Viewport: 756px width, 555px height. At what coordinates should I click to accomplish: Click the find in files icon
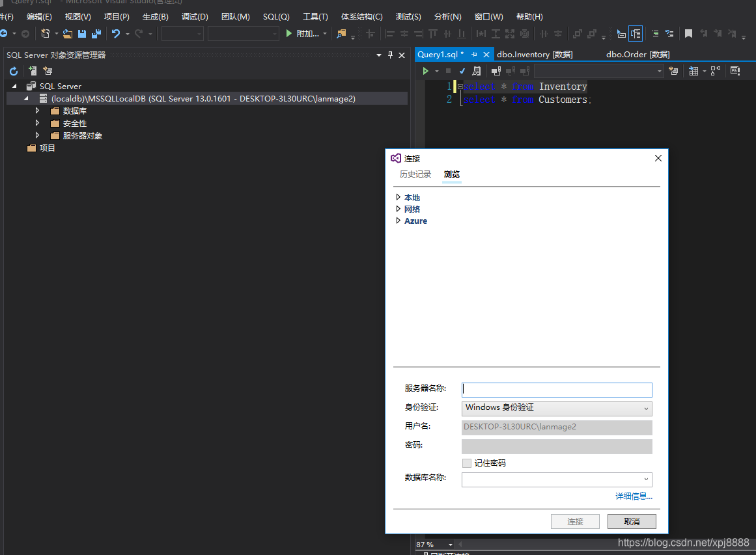(x=341, y=34)
